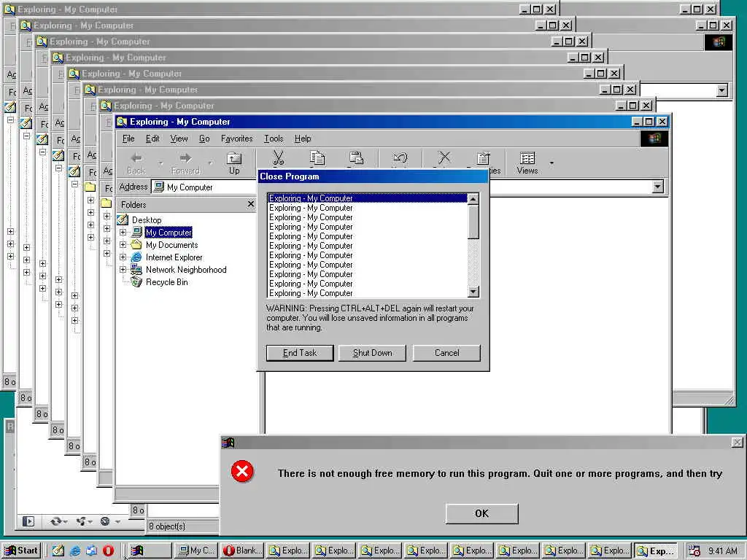747x560 pixels.
Task: Click the red error X icon
Action: coord(242,472)
